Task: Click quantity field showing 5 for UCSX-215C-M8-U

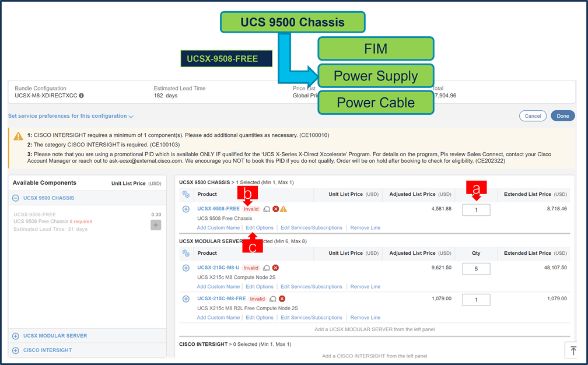Action: (476, 269)
